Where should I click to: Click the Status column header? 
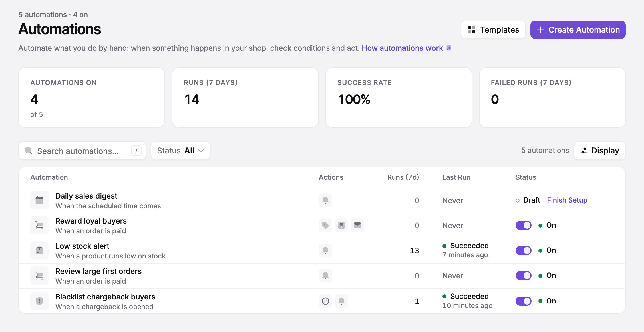(526, 177)
